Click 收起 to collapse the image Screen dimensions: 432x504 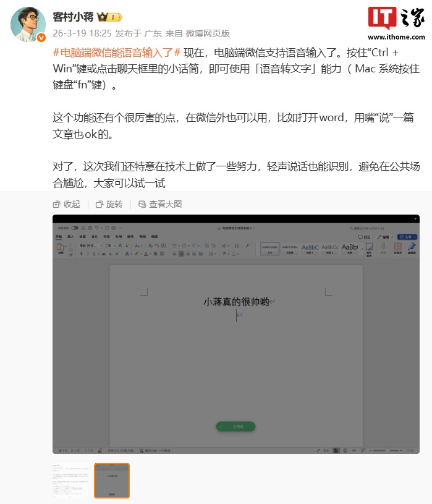67,204
